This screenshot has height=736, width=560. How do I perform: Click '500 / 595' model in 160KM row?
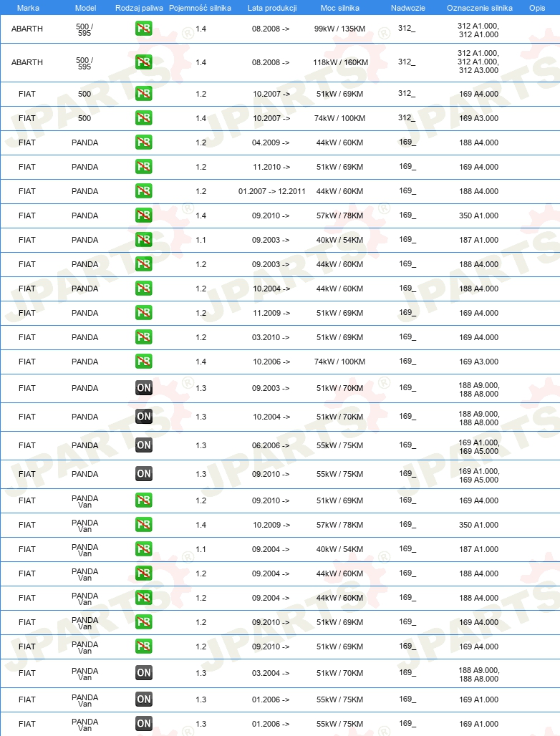coord(85,63)
